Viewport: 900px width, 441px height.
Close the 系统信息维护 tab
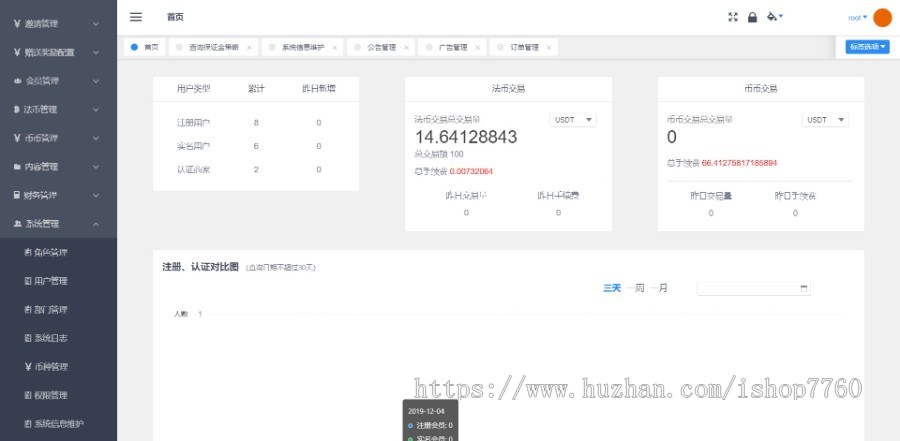[x=335, y=48]
